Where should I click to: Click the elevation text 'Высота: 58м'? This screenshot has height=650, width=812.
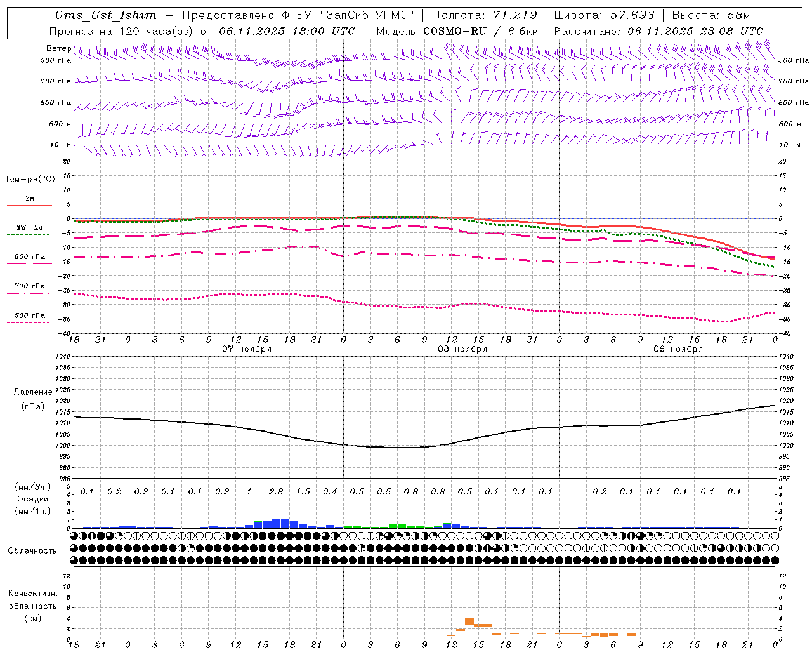point(710,15)
